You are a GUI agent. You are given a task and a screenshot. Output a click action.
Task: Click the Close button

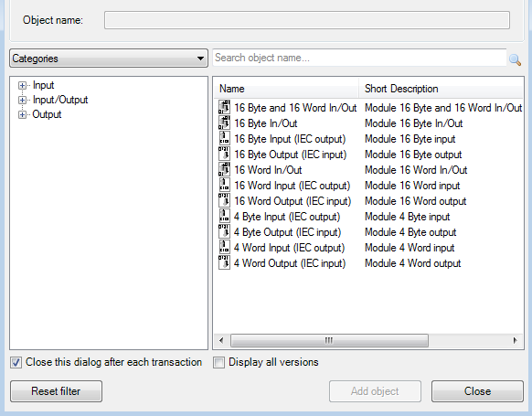click(x=477, y=391)
